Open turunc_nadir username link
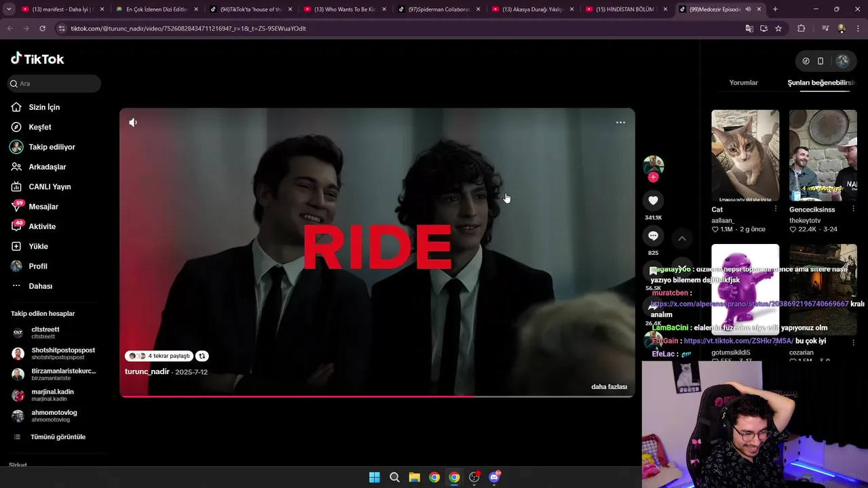868x488 pixels. pos(147,371)
